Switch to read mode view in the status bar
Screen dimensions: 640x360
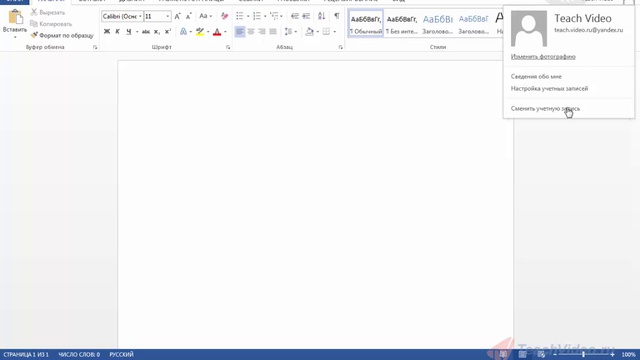tap(503, 355)
